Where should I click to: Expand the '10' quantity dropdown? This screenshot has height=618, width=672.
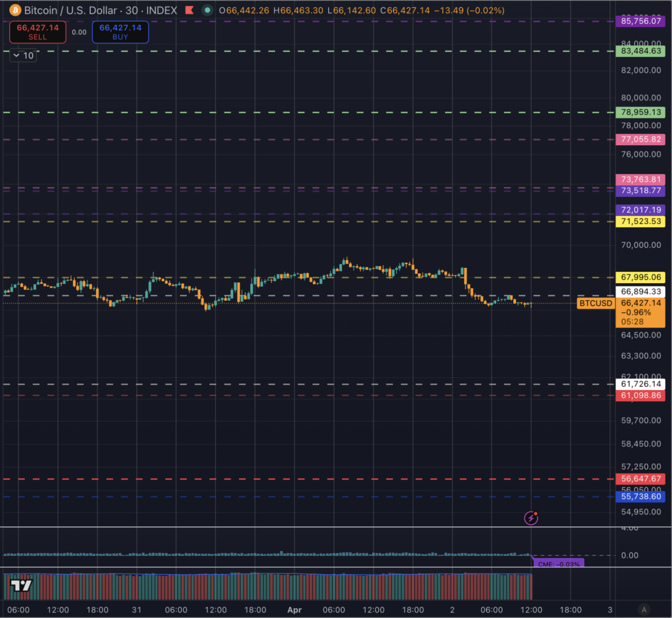coord(18,56)
